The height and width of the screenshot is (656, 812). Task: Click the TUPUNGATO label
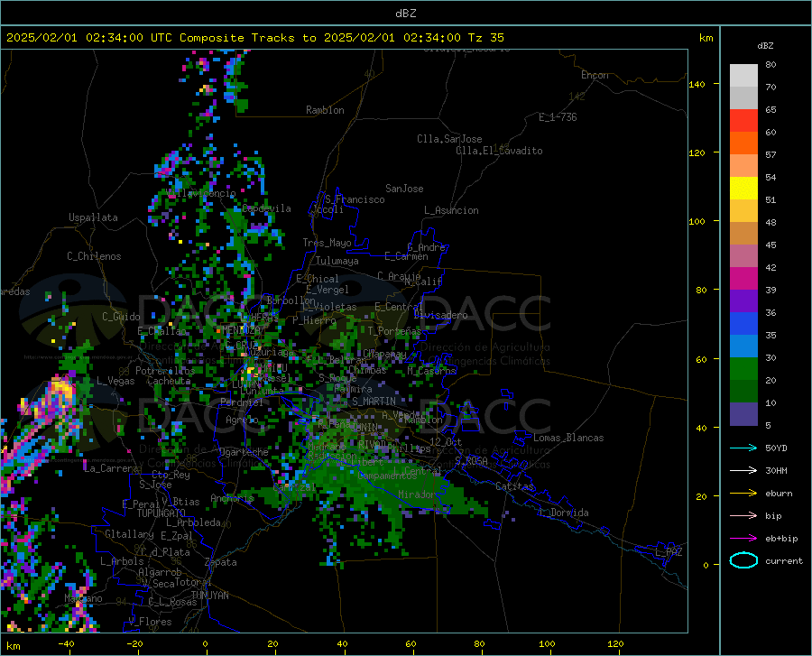tap(161, 513)
